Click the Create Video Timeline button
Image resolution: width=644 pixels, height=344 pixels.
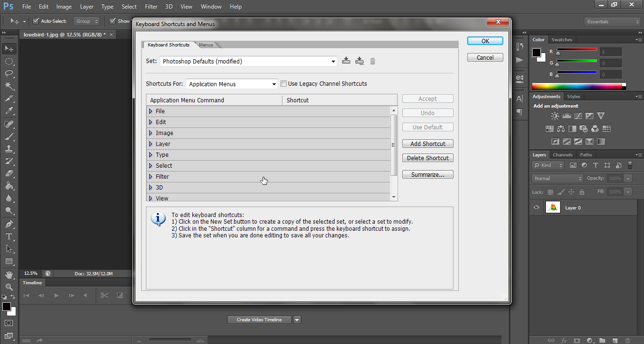point(259,320)
